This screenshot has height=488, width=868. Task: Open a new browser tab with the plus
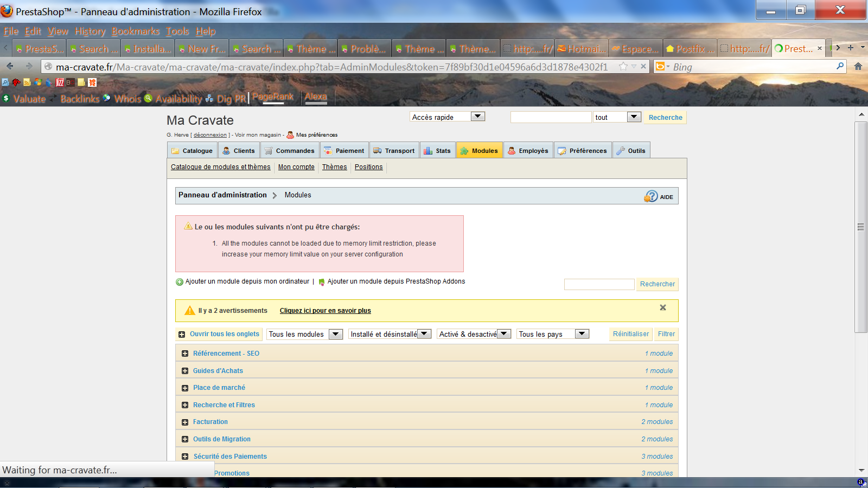pos(851,48)
